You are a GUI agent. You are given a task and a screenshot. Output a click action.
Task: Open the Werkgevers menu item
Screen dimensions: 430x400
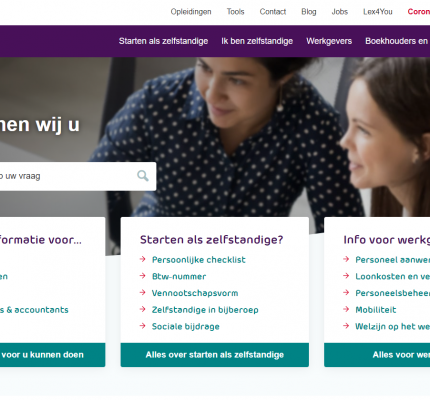329,41
